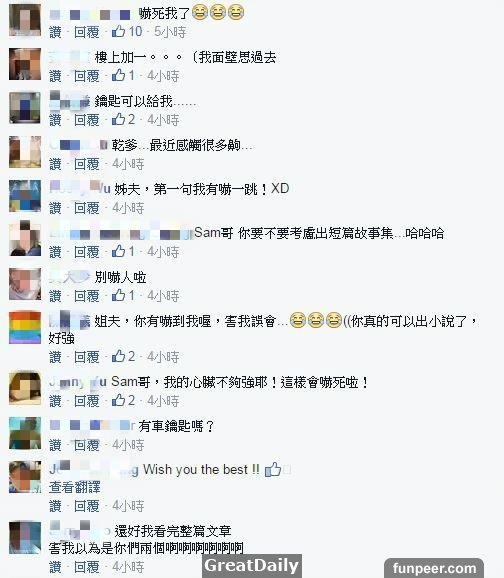The height and width of the screenshot is (578, 504).
Task: Like the 有車鑰匙嗎 comment via 讚
Action: click(x=55, y=445)
